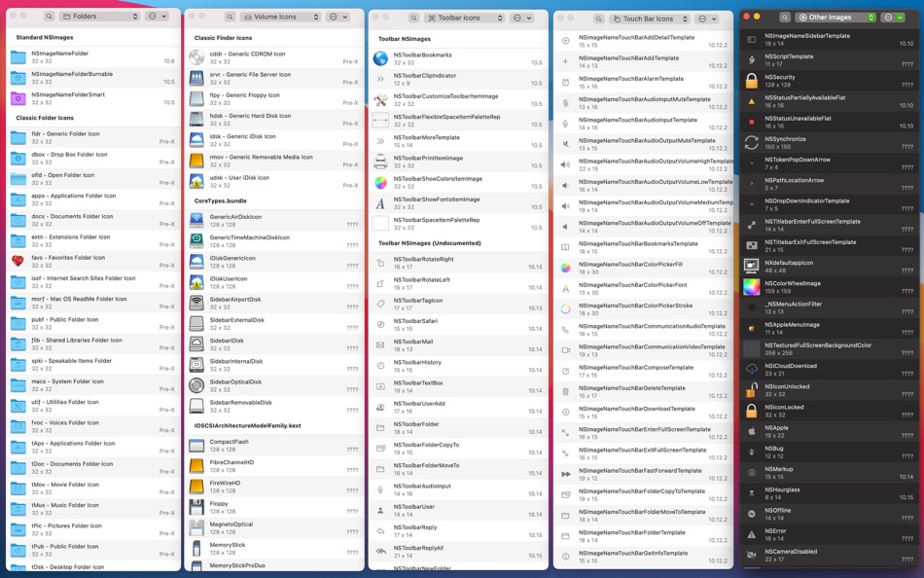Open the Folders category popup menu

99,17
